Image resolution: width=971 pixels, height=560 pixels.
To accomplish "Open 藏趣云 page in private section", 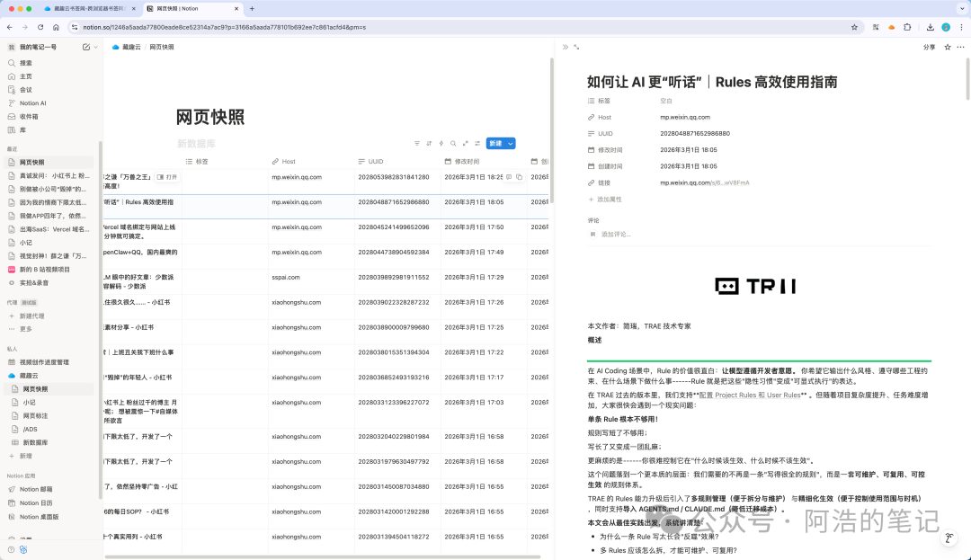I will pos(29,376).
